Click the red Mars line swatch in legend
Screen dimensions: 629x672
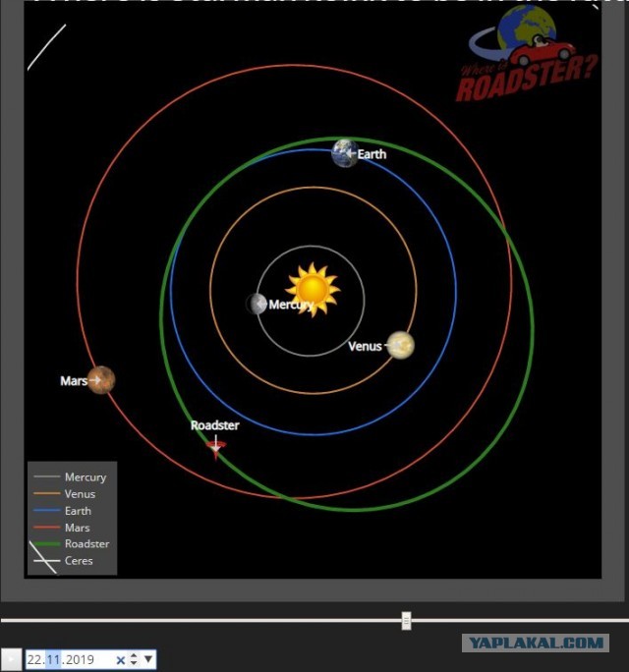coord(47,528)
